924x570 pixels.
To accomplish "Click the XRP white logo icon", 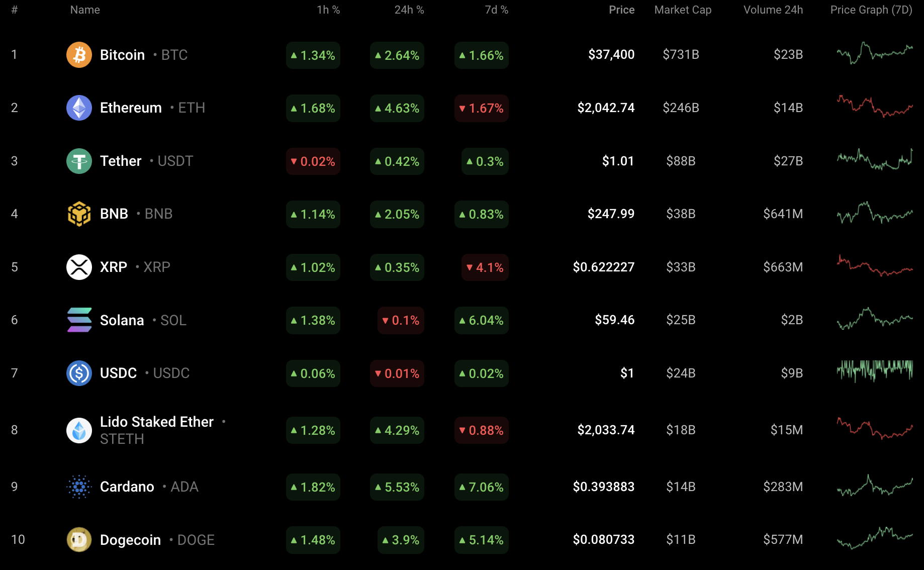I will [x=79, y=267].
